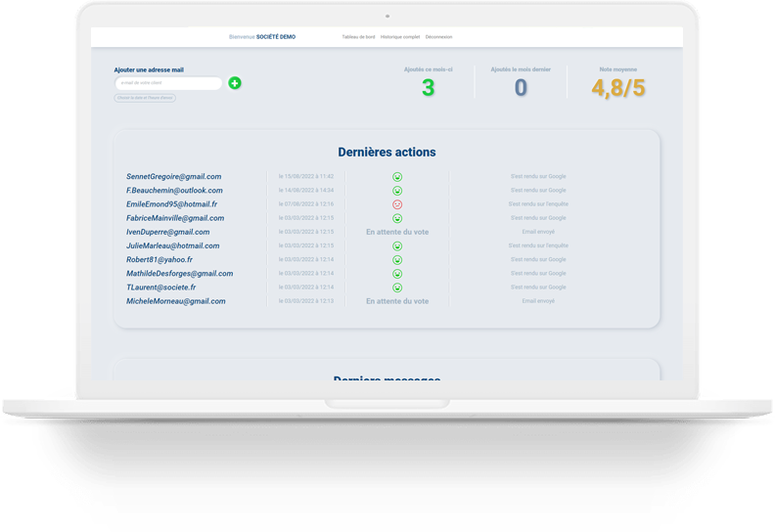This screenshot has height=532, width=775.
Task: Click 'En attente du vote' for IvenDuperre
Action: tap(397, 232)
